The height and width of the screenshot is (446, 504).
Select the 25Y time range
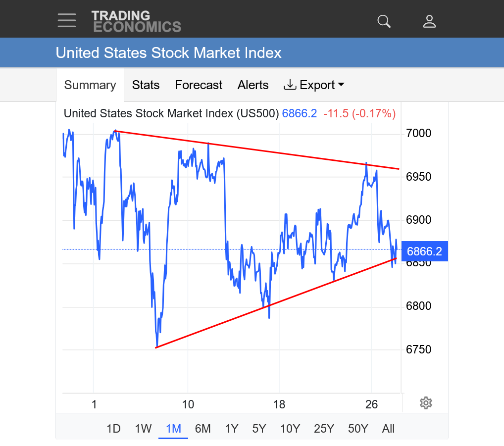(x=324, y=429)
